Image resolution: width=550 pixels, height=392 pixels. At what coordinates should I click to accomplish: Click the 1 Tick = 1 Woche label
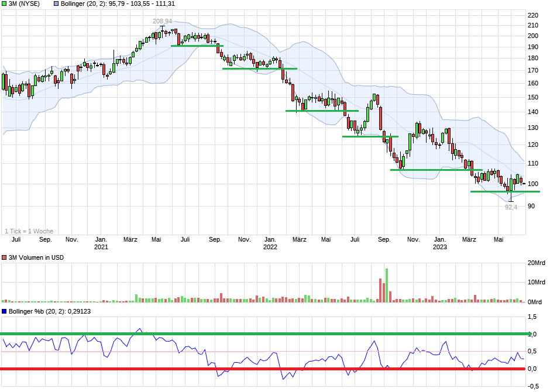[29, 231]
